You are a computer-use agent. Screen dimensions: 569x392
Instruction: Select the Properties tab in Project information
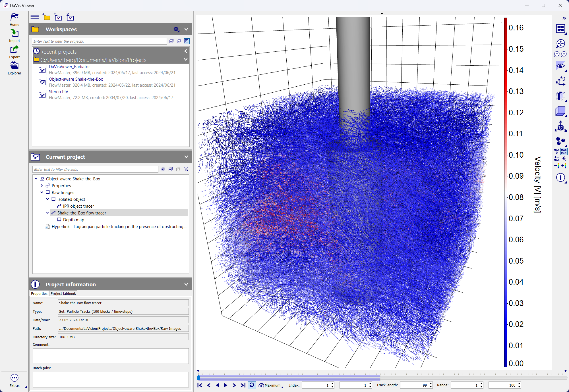click(x=39, y=293)
